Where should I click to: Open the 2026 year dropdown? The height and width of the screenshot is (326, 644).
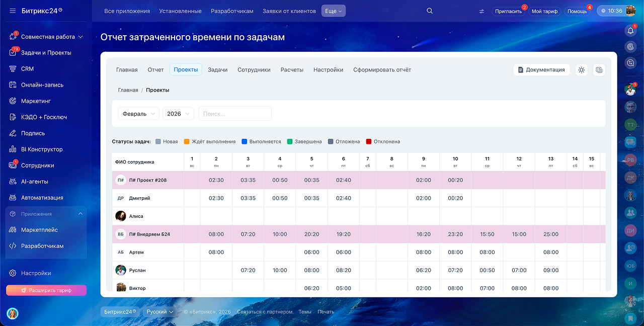[x=178, y=114]
